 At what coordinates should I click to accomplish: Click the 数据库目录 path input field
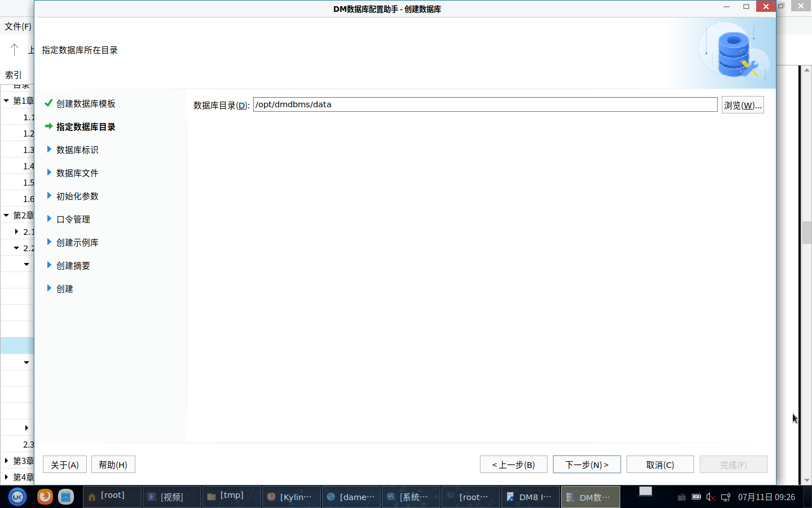[485, 104]
